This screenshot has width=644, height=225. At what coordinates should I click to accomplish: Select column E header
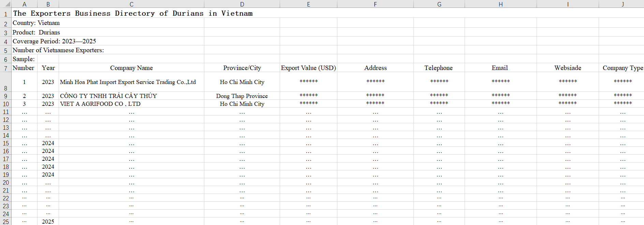[308, 4]
